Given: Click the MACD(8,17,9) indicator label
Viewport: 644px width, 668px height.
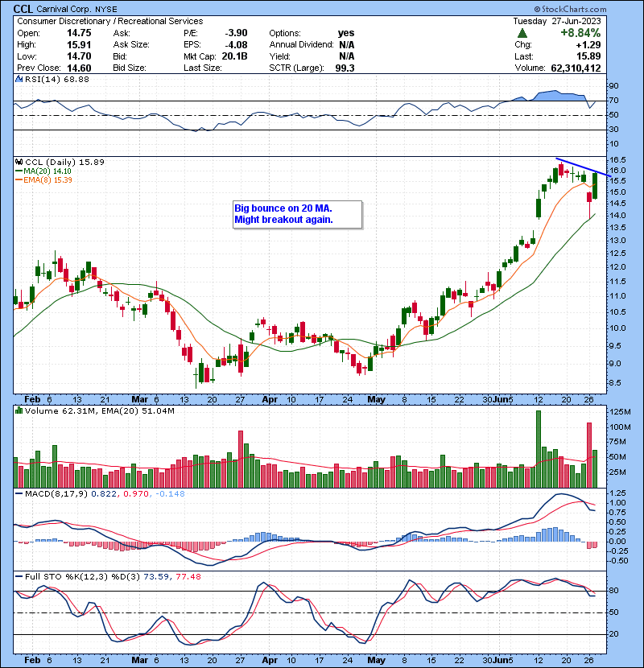Looking at the screenshot, I should click(x=56, y=494).
